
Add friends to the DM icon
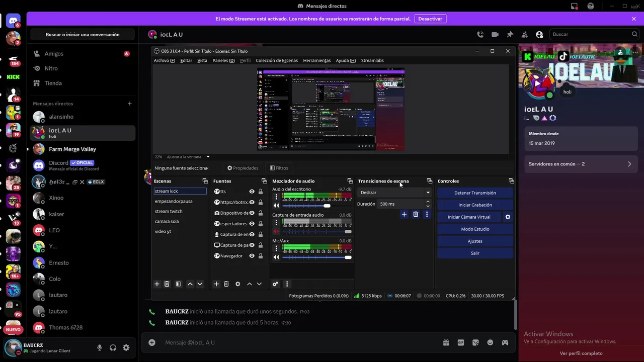coord(525,34)
